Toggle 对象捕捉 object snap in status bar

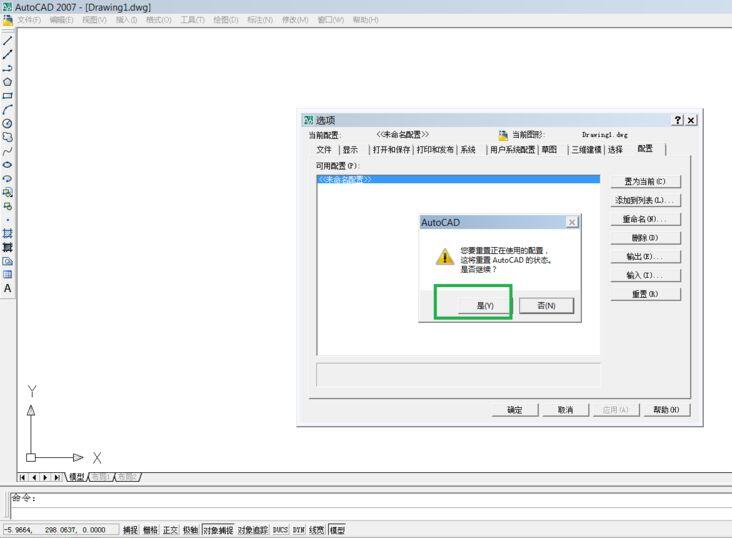(218, 530)
